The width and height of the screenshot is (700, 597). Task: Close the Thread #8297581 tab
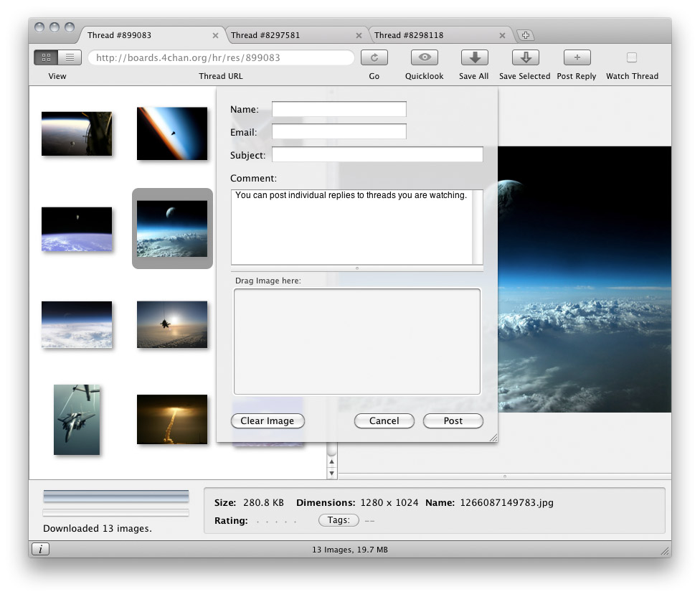coord(359,35)
